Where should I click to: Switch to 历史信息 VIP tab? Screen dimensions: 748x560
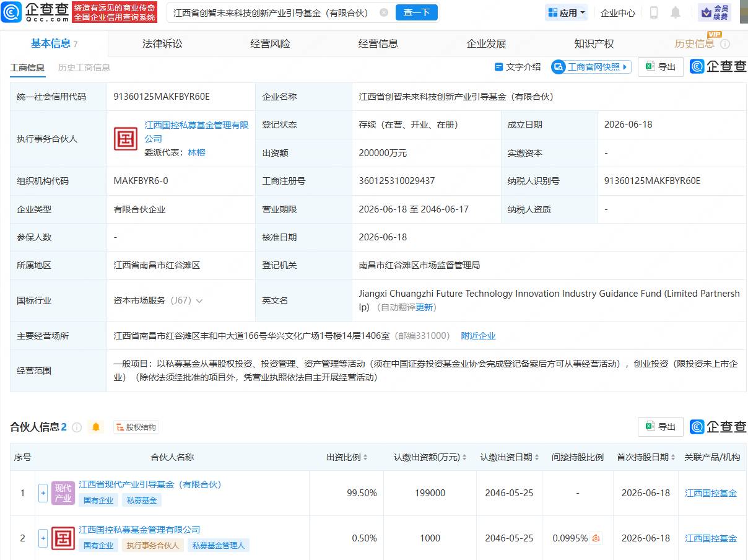(694, 44)
